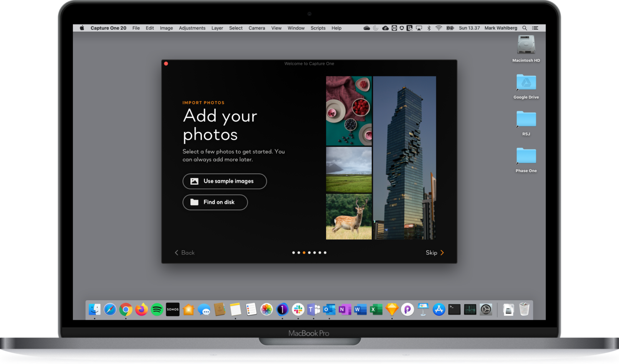Click the Find on disk button
Image resolution: width=619 pixels, height=364 pixels.
(215, 202)
